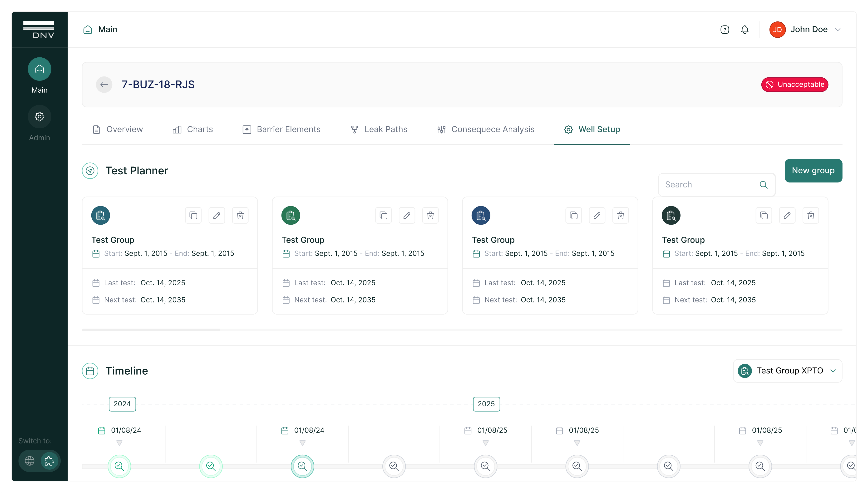Viewport: 868px width, 493px height.
Task: Select the timeline node under first 01/08/25
Action: 485,466
